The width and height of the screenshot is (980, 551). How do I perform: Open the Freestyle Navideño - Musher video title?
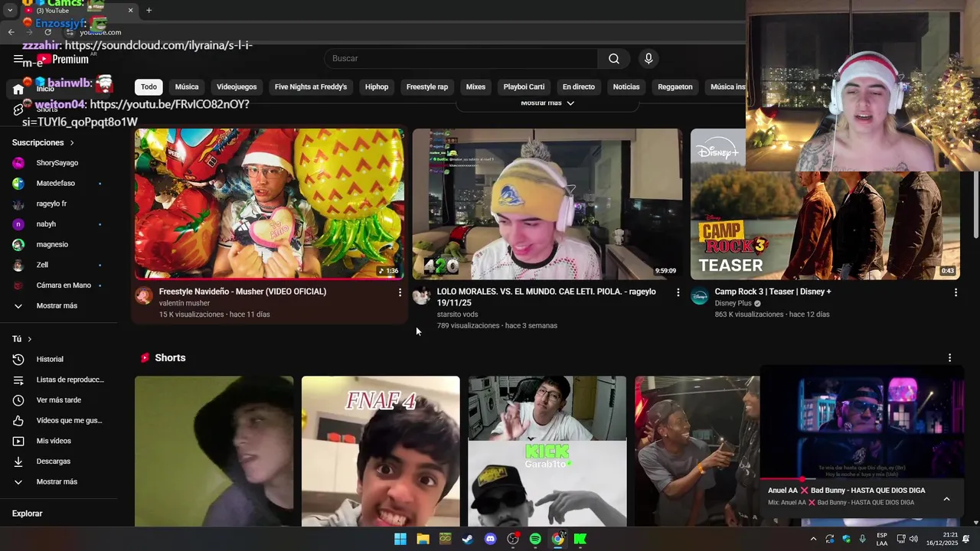point(243,292)
